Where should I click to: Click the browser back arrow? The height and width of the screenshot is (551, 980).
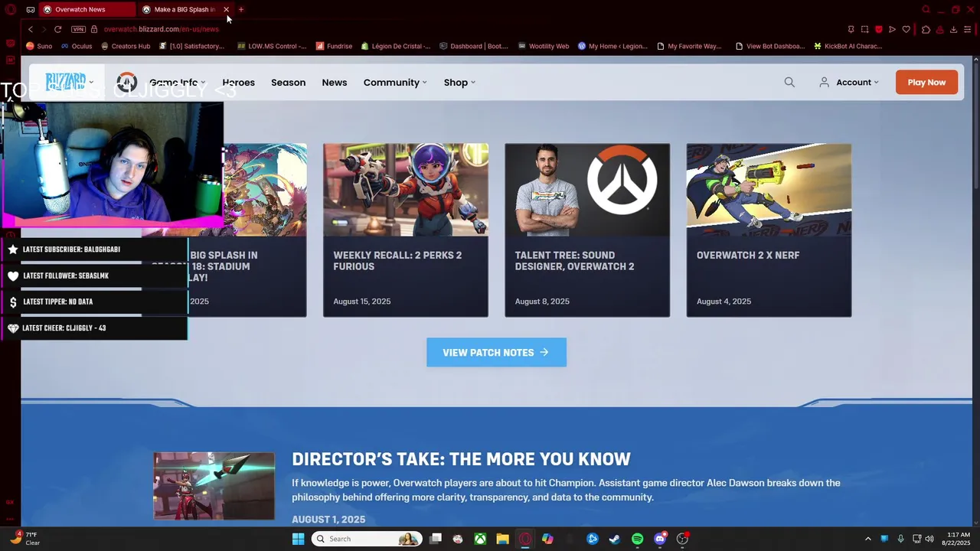pyautogui.click(x=31, y=29)
